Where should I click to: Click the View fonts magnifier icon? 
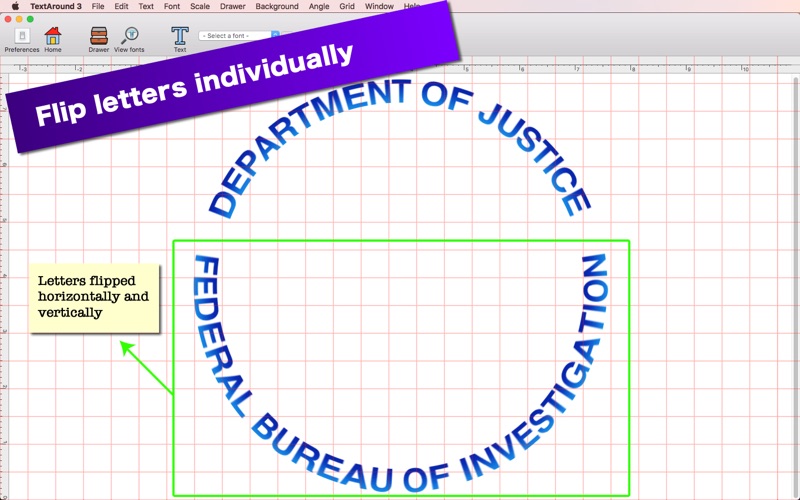130,37
